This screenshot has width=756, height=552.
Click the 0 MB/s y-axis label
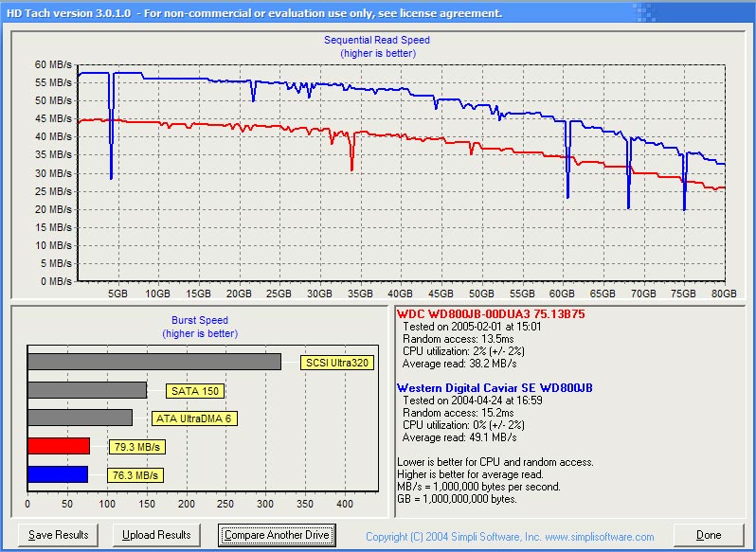point(56,281)
